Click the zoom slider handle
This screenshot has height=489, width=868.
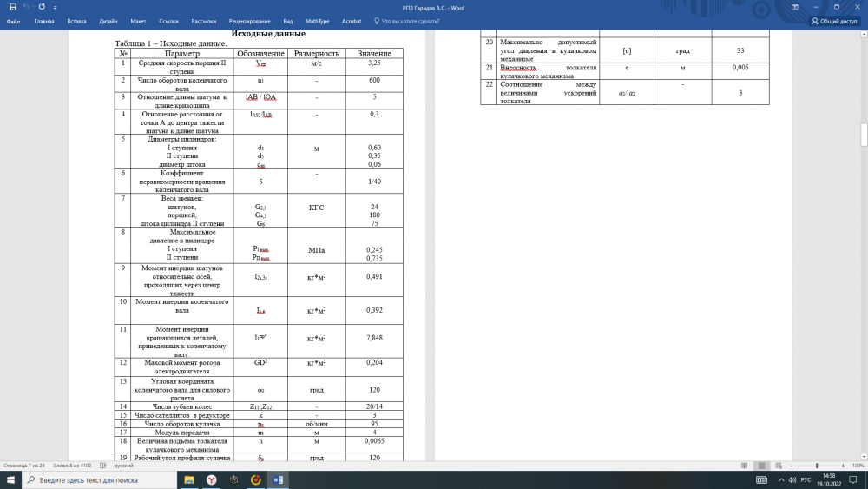(x=817, y=466)
